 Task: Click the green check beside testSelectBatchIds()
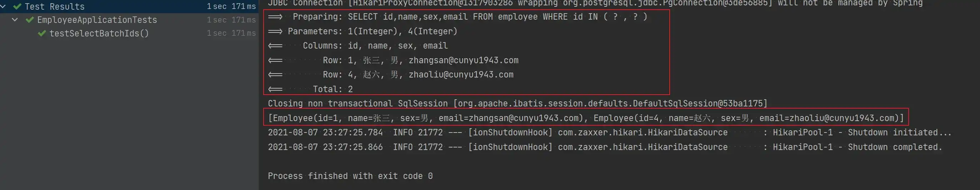click(42, 34)
